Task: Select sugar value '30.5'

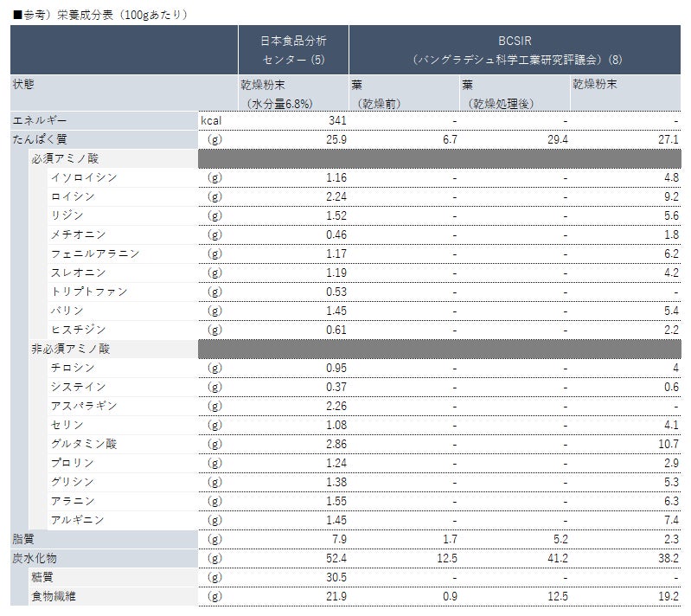Action: click(x=336, y=577)
